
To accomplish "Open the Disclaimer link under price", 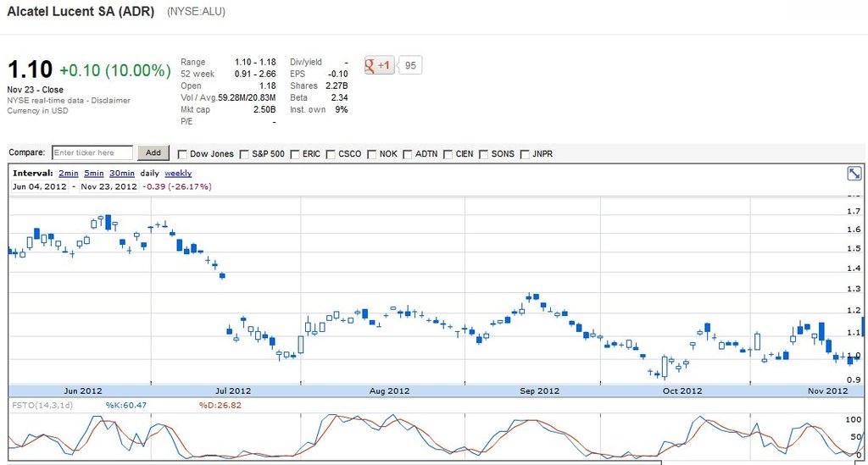I will click(x=111, y=101).
